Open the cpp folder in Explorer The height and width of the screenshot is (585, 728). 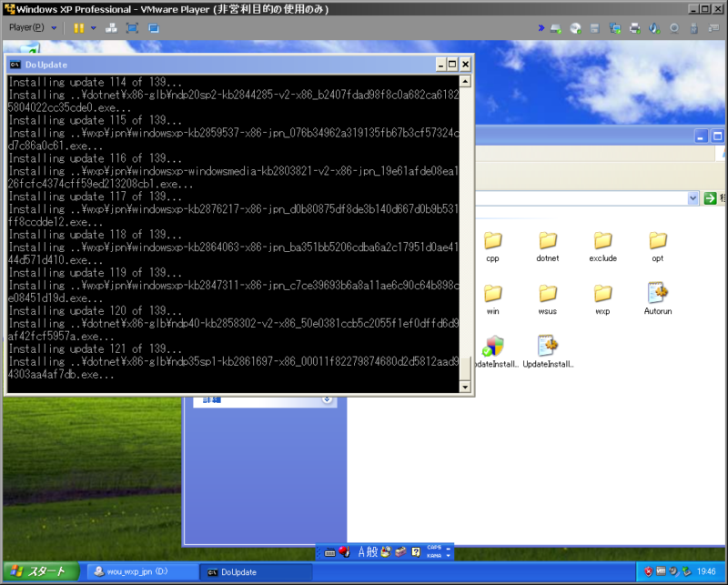[x=492, y=247]
